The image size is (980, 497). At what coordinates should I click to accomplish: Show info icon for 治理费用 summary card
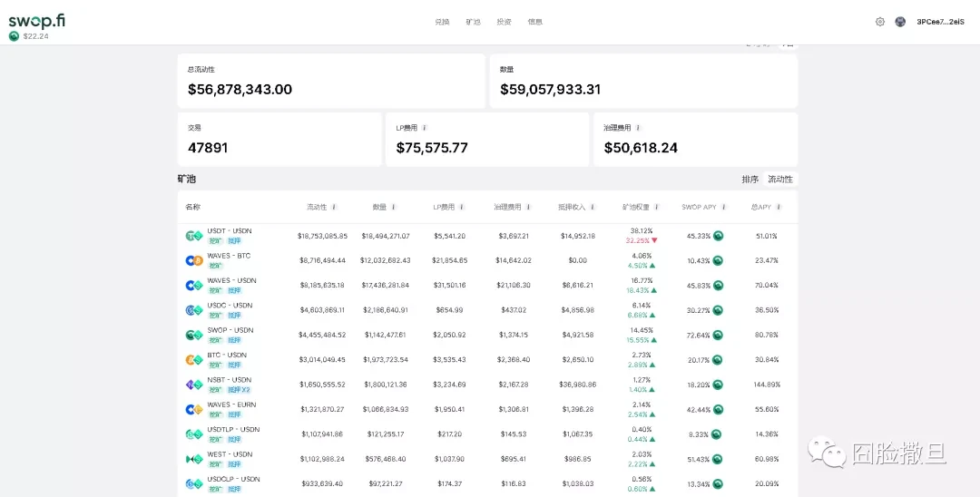tap(638, 127)
